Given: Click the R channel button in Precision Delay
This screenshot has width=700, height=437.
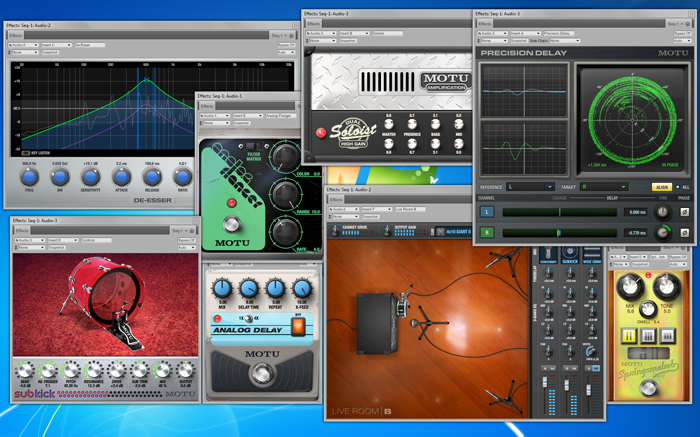Looking at the screenshot, I should coord(487,233).
